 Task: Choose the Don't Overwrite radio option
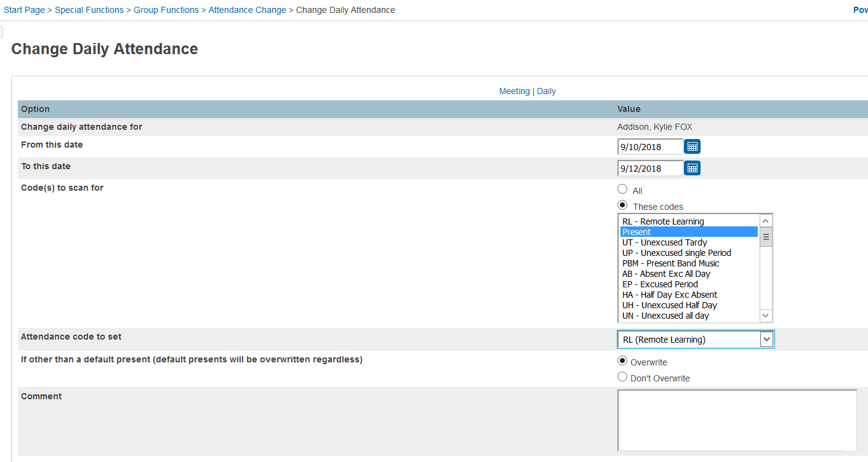coord(622,377)
